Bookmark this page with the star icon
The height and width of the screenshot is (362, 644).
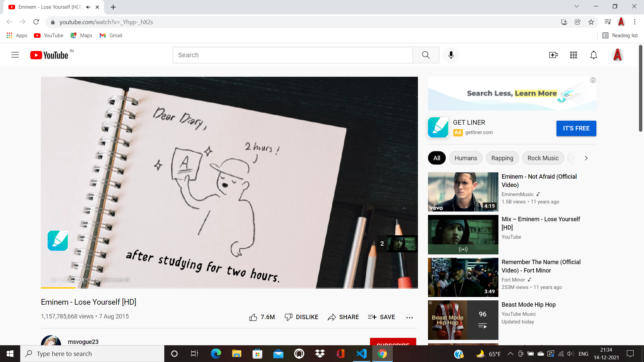591,22
